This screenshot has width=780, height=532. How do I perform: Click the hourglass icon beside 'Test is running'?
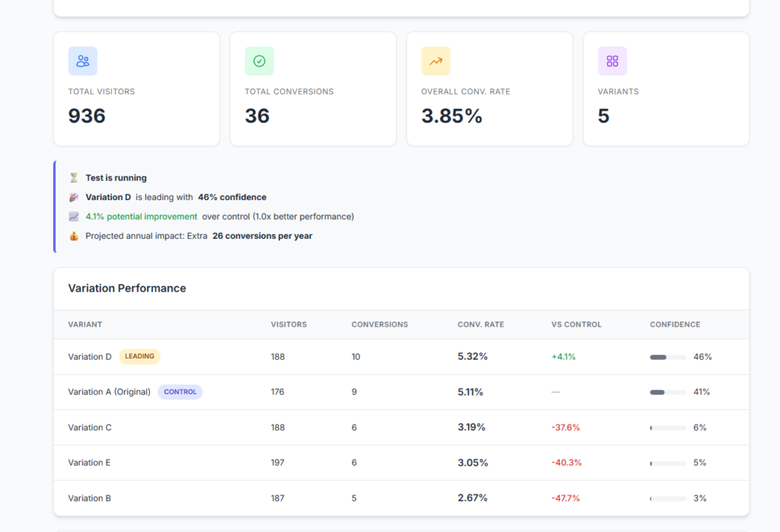tap(73, 177)
